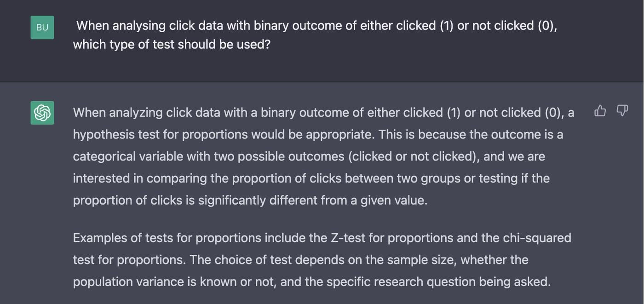Click "which type of test should be used?"
The height and width of the screenshot is (304, 644).
pyautogui.click(x=172, y=44)
